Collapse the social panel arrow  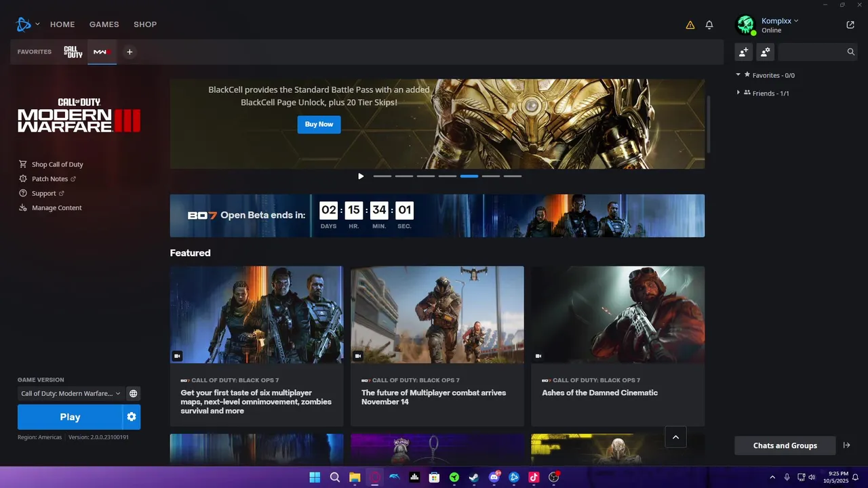pyautogui.click(x=847, y=445)
